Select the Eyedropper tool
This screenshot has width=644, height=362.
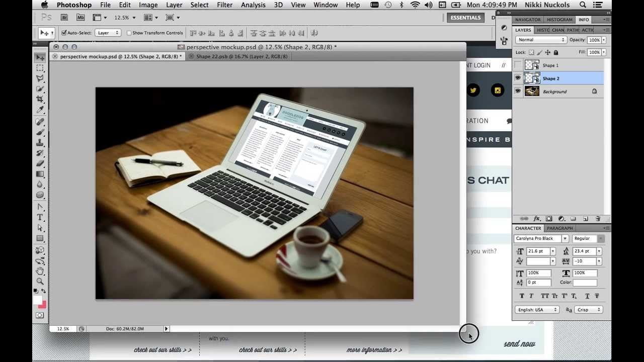click(x=40, y=110)
